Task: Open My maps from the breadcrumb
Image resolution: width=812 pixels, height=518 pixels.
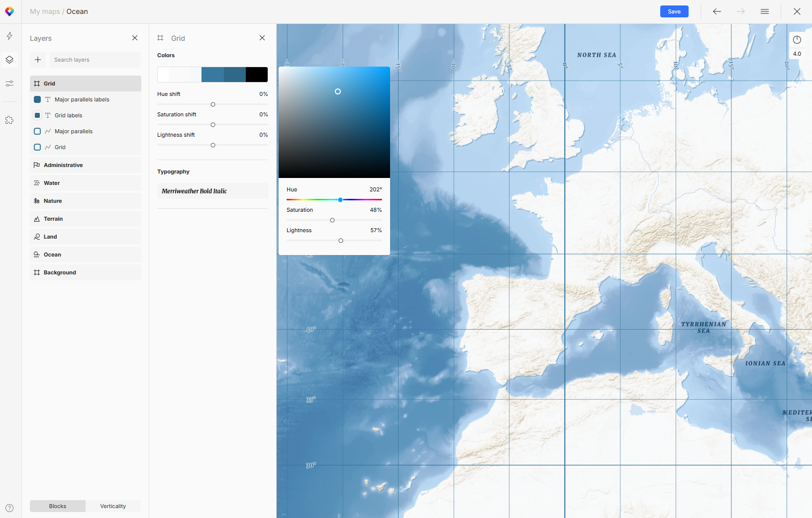Action: (x=44, y=11)
